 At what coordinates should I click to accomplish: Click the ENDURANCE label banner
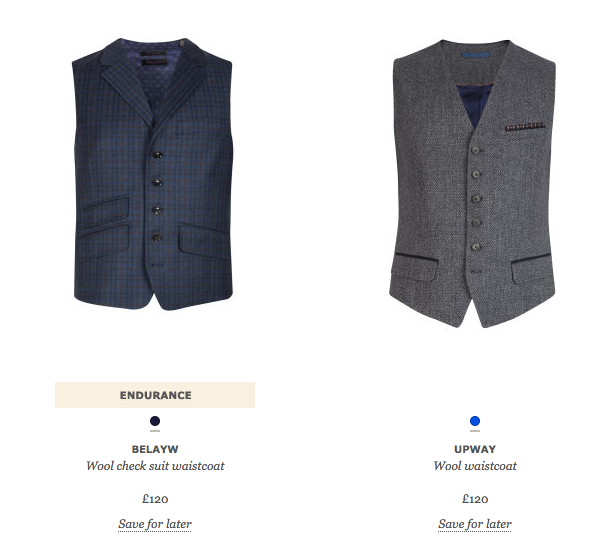coord(155,395)
